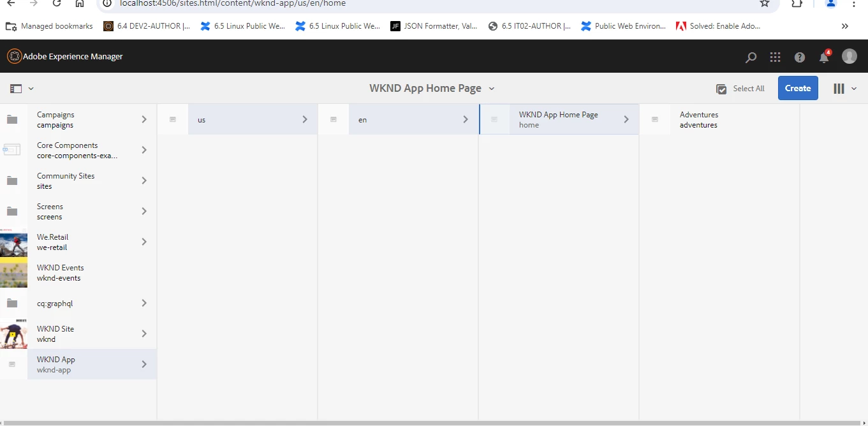Viewport: 868px width, 426px height.
Task: Show more bookmarks with the double chevron
Action: point(844,26)
